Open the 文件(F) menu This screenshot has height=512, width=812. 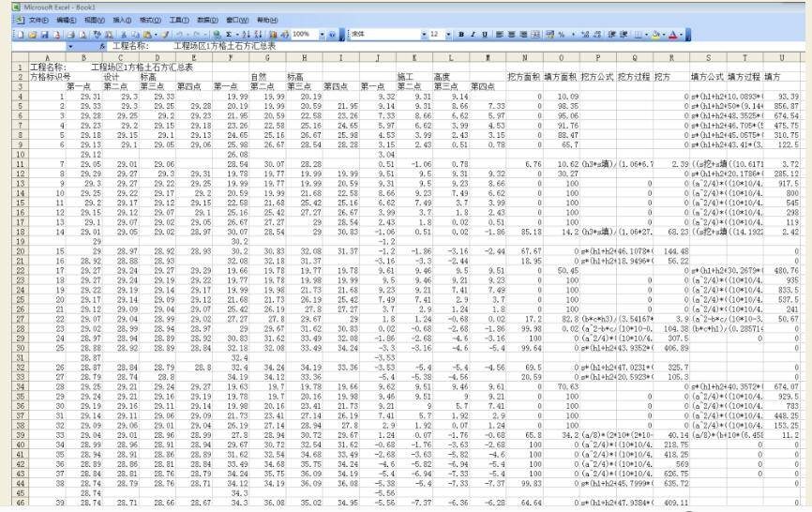(38, 21)
